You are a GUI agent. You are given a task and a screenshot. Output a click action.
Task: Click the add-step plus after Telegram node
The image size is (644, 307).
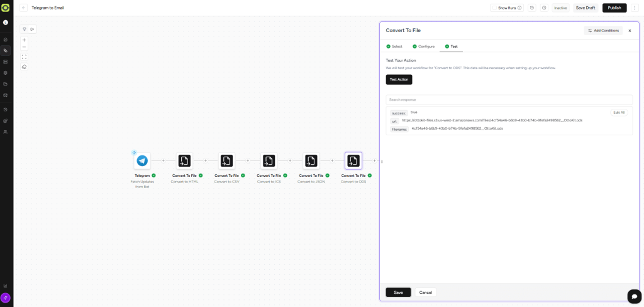164,161
